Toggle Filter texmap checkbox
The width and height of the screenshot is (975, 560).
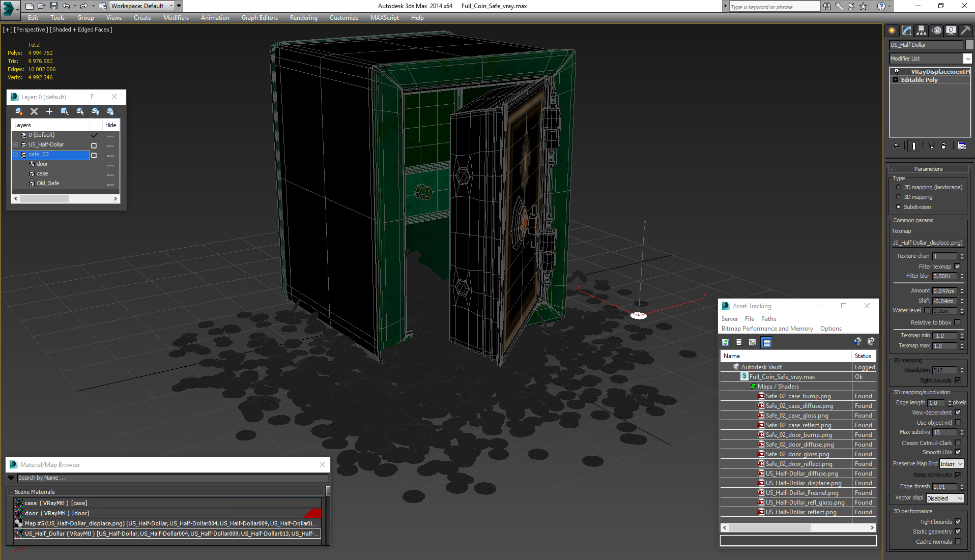pos(957,267)
